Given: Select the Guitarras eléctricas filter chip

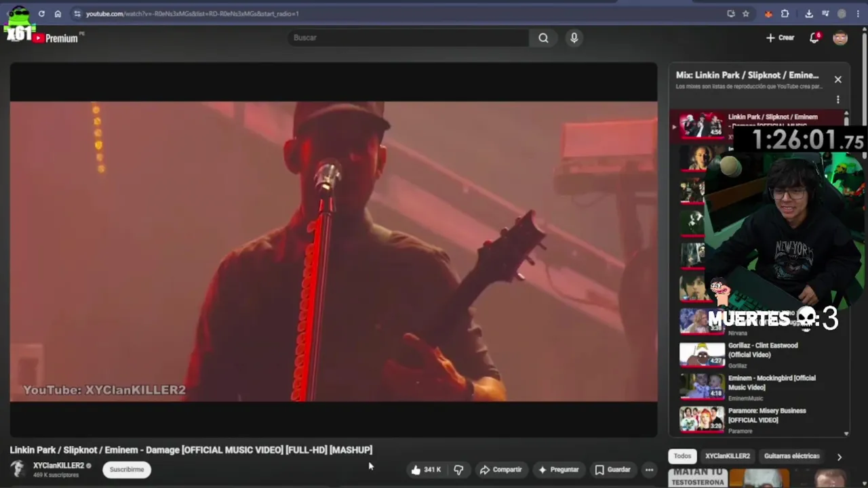Looking at the screenshot, I should [791, 456].
